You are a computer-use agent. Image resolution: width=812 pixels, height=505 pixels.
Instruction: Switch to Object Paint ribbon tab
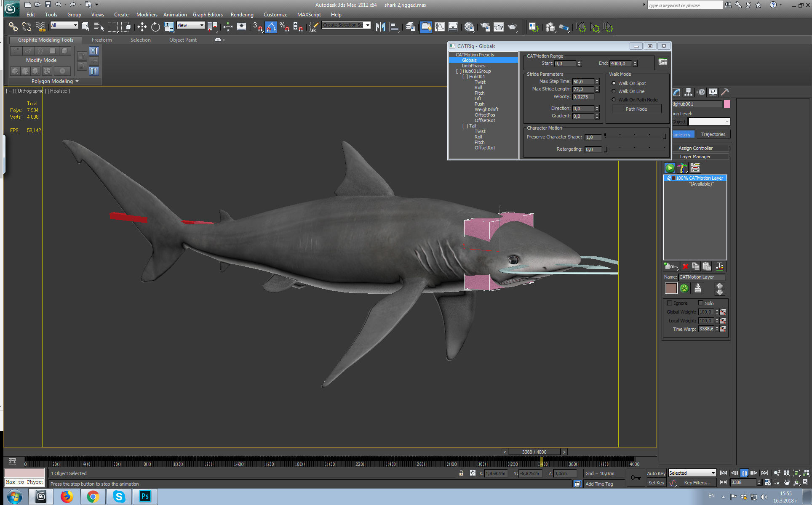pyautogui.click(x=183, y=40)
